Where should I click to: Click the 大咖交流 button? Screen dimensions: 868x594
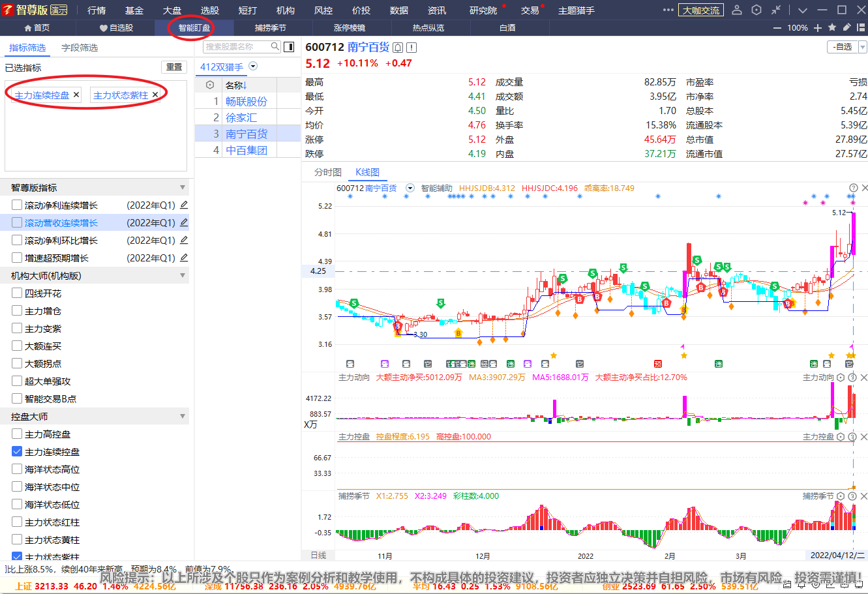coord(701,10)
